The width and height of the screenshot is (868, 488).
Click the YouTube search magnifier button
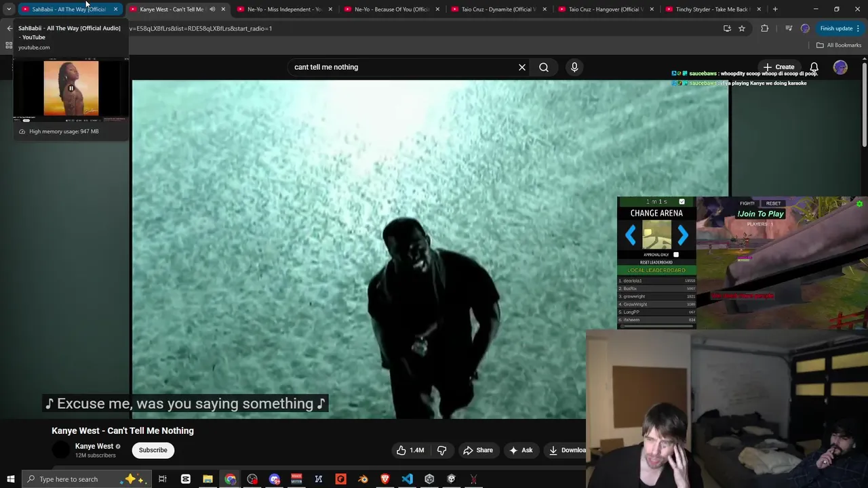pos(544,67)
